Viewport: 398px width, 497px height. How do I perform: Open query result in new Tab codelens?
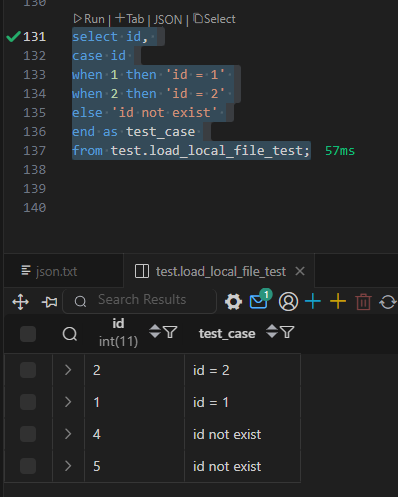[130, 19]
